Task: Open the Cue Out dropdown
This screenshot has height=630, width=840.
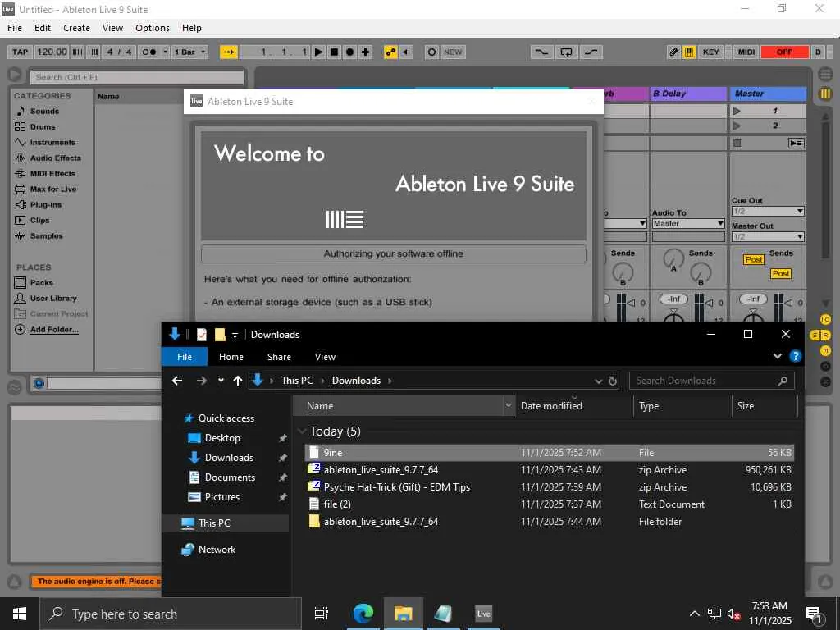Action: 768,211
